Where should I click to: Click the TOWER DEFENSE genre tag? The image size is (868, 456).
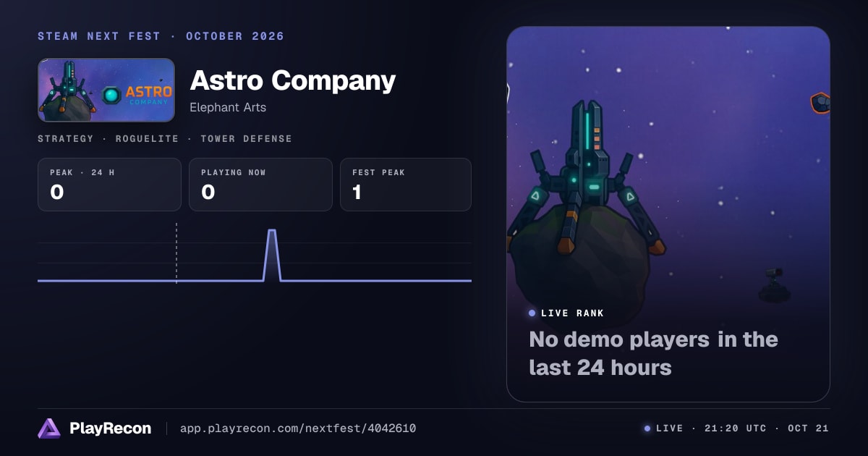(x=246, y=138)
